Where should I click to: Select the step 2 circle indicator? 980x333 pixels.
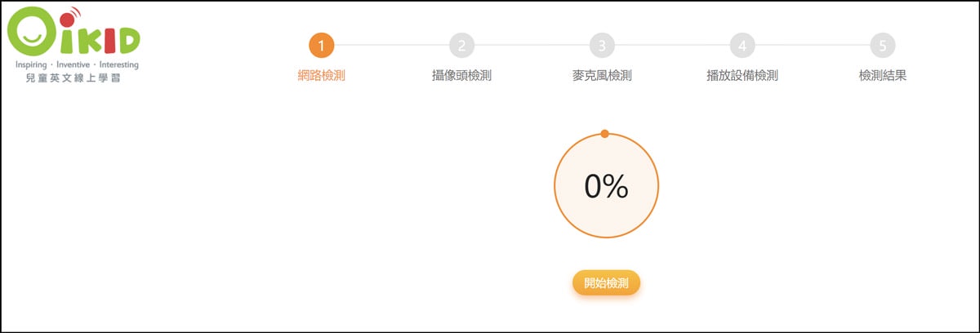coord(461,45)
